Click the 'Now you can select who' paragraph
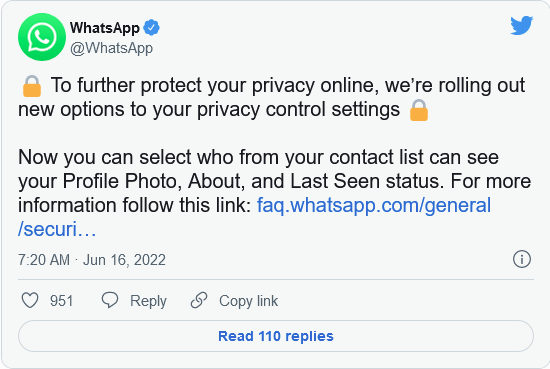 point(275,193)
